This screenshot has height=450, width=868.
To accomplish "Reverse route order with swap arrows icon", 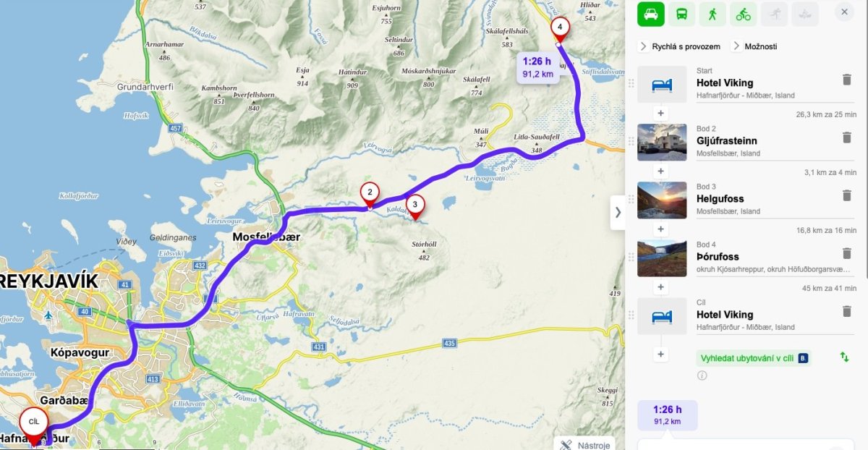I will point(844,357).
